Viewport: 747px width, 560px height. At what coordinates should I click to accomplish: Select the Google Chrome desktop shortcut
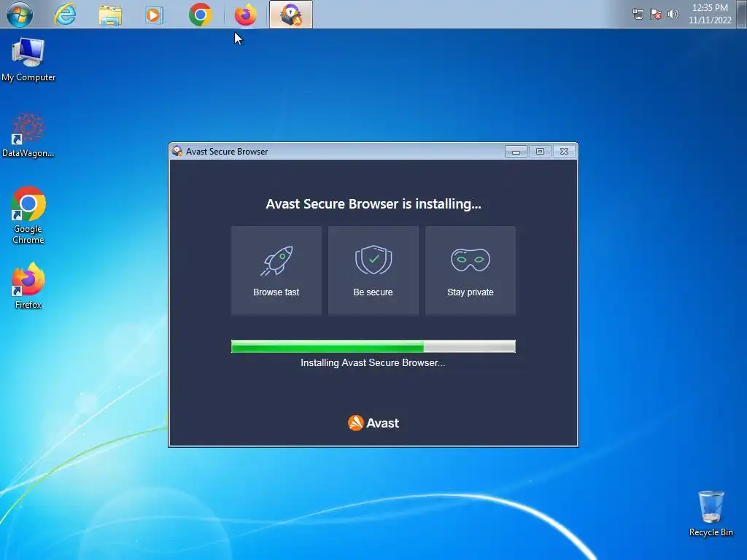pyautogui.click(x=28, y=215)
